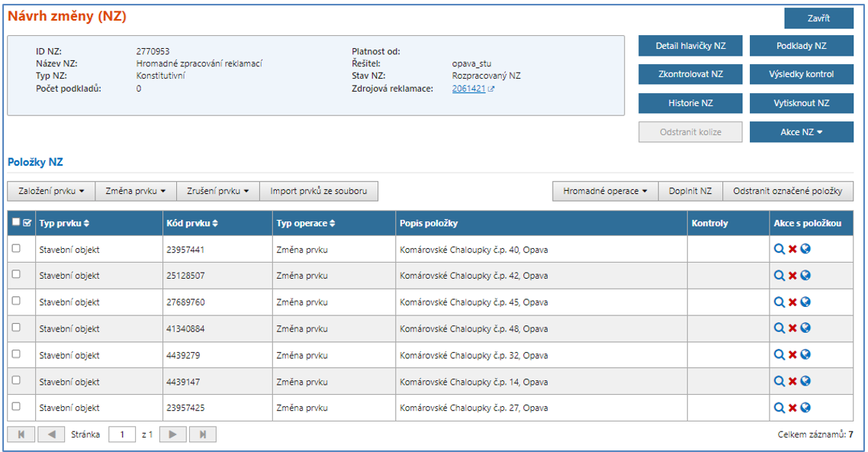Viewport: 868px width, 452px height.
Task: Expand Hromadné operace dropdown
Action: (x=605, y=191)
